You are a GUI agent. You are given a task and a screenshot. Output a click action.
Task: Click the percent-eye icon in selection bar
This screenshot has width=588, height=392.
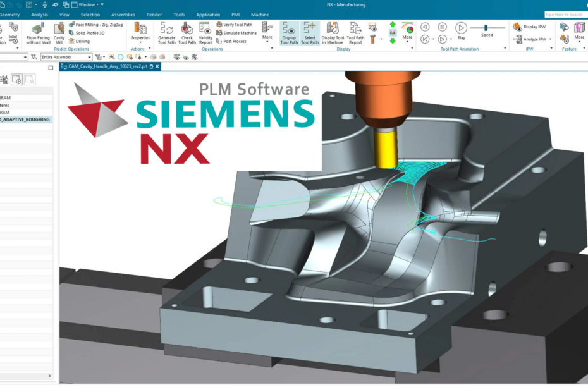point(195,57)
